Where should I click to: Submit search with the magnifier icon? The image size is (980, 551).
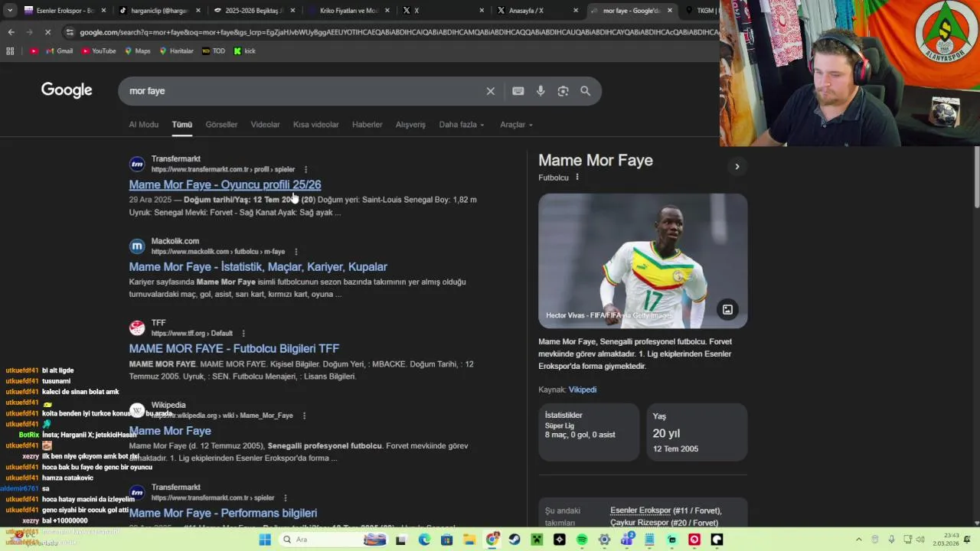point(586,91)
